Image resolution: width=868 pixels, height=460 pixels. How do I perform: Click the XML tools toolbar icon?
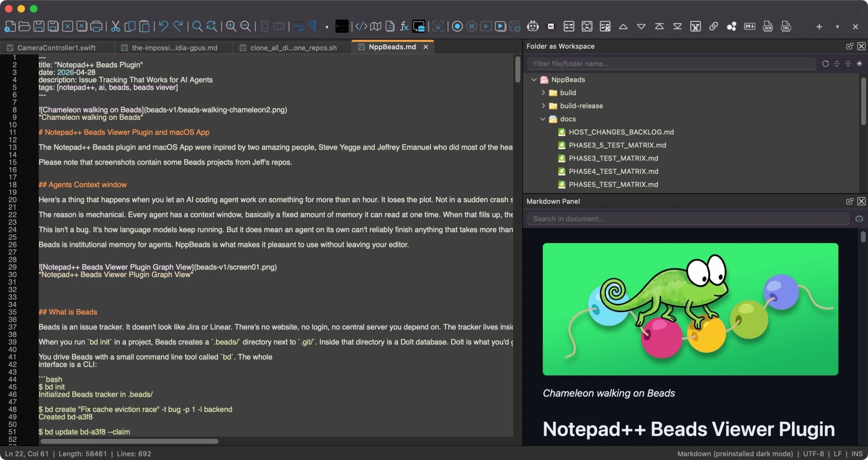pos(786,27)
